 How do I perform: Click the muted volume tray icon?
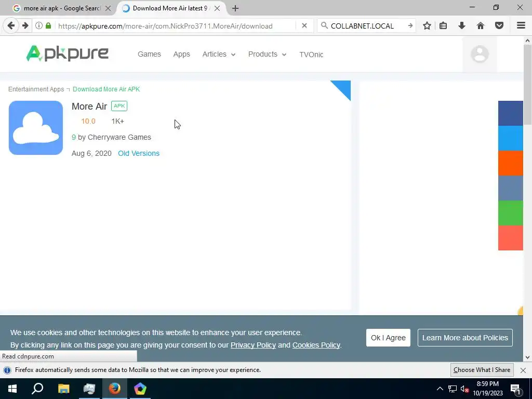point(464,389)
